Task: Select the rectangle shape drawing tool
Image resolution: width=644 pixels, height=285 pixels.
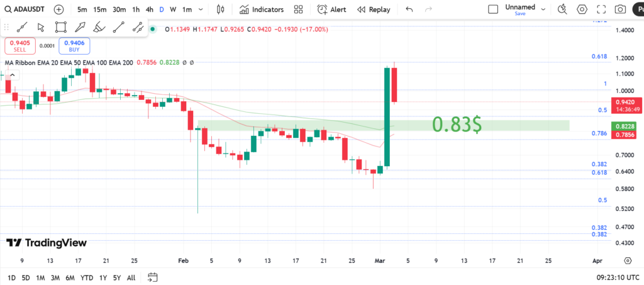Action: (60, 27)
